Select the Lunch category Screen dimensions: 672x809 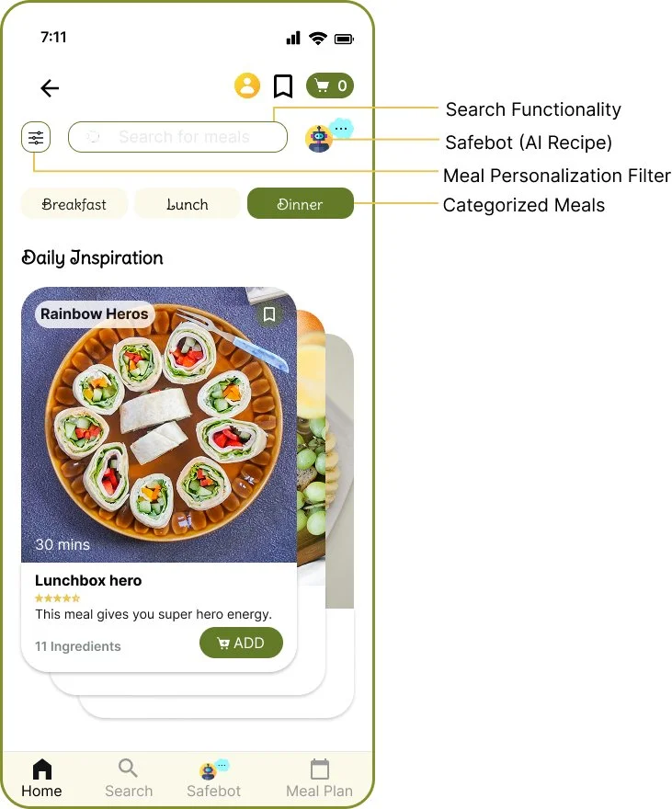click(x=188, y=203)
